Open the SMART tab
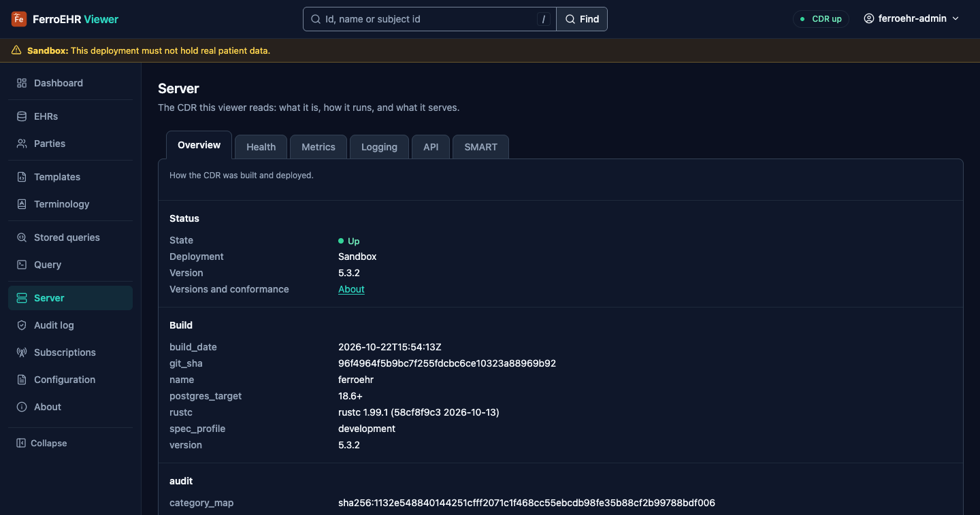 click(480, 147)
